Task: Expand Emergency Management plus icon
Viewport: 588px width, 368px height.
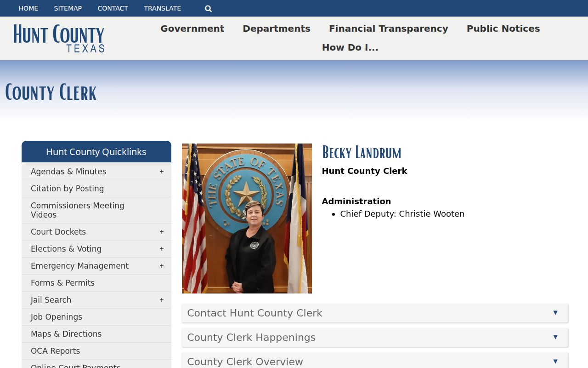Action: (x=162, y=266)
